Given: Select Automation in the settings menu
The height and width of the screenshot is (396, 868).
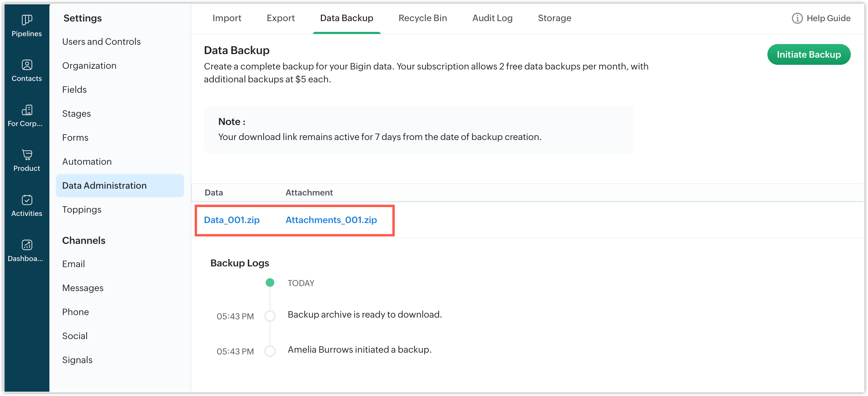Looking at the screenshot, I should [x=87, y=161].
